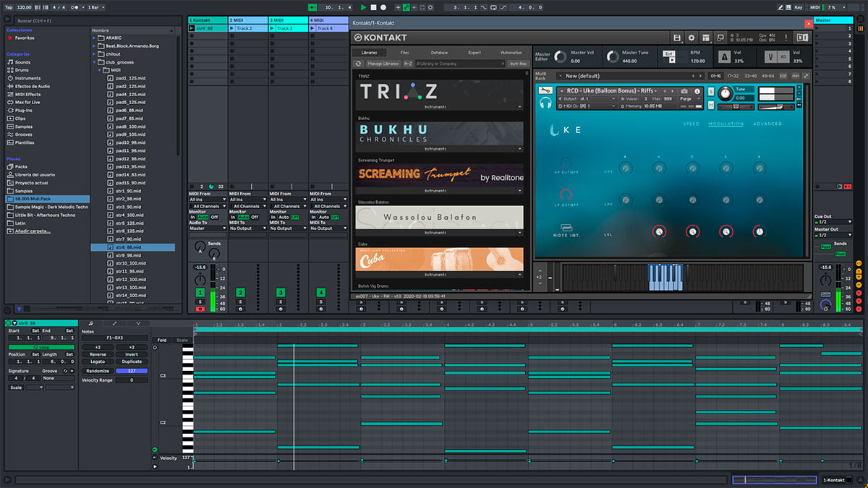Open the Kontakt Expert tab

point(475,53)
